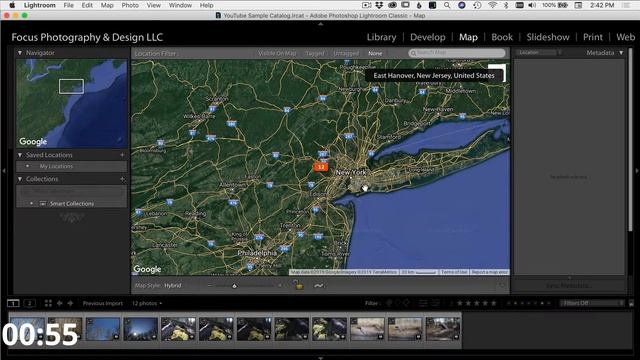This screenshot has height=360, width=640.
Task: Set location filter to None
Action: (x=375, y=53)
